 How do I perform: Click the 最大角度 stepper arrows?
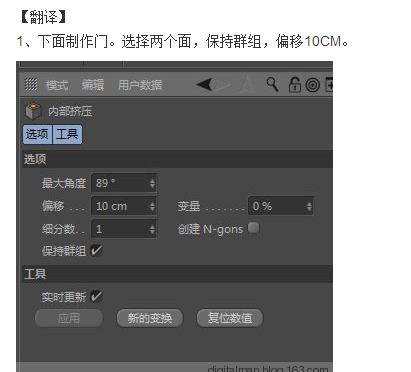click(152, 183)
